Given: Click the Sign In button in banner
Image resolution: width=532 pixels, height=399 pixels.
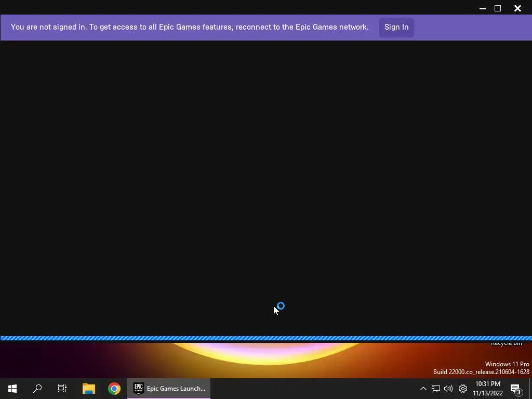Looking at the screenshot, I should click(x=396, y=27).
